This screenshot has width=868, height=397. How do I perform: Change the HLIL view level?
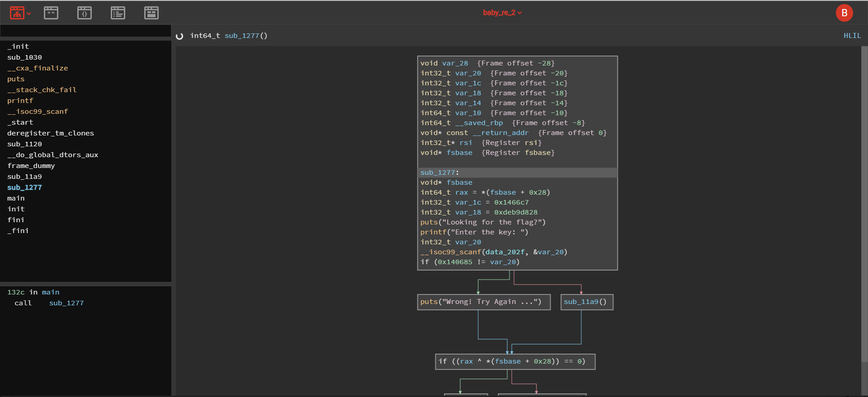pos(852,36)
